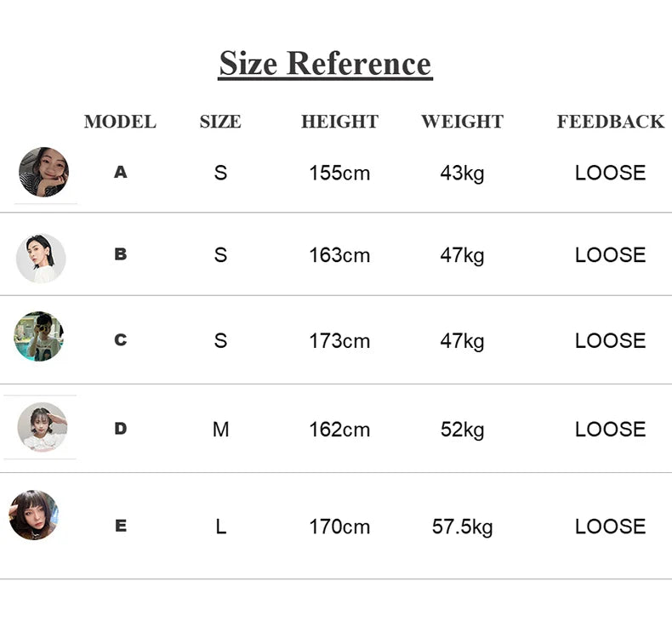Click the 173cm height value
672x638 pixels.
[x=339, y=341]
